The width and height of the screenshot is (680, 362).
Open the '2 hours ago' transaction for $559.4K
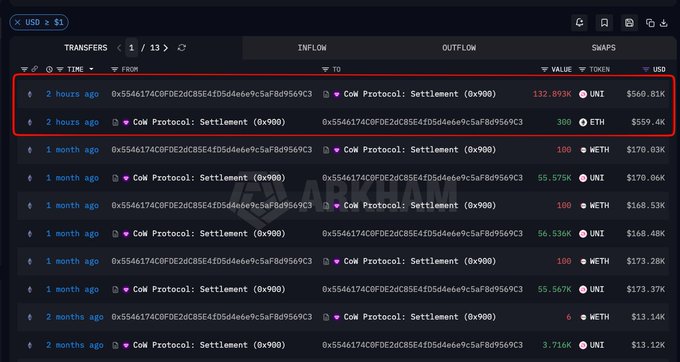[x=72, y=122]
